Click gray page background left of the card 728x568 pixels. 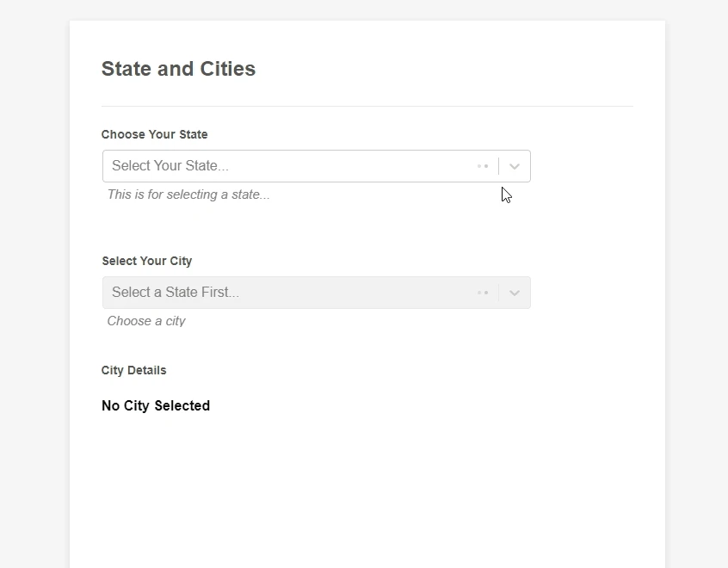pyautogui.click(x=34, y=284)
